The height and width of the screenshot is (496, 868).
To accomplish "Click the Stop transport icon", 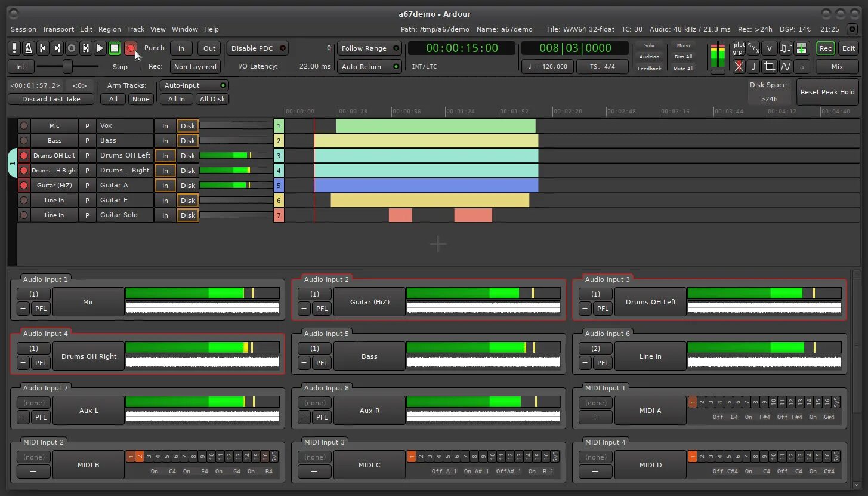I will coord(114,48).
